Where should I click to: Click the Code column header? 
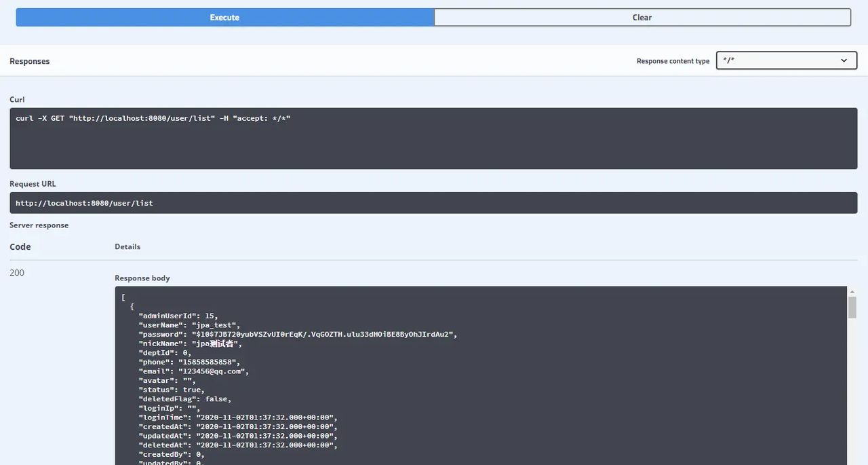pos(19,246)
